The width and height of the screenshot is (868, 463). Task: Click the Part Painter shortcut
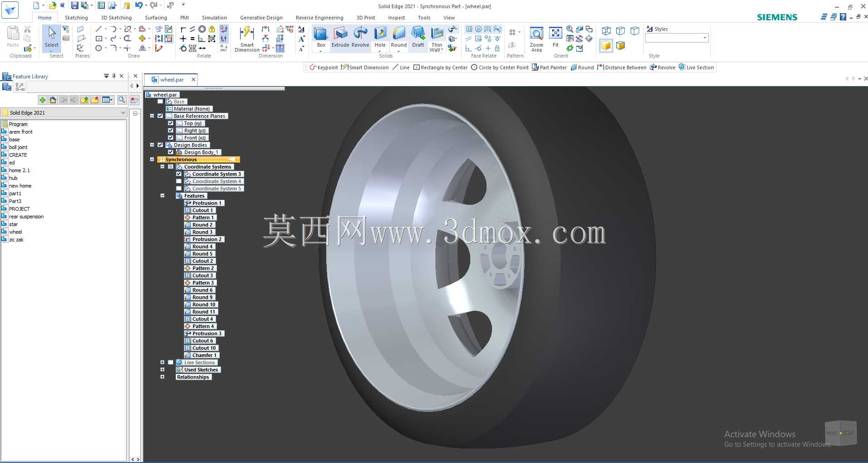(x=550, y=68)
